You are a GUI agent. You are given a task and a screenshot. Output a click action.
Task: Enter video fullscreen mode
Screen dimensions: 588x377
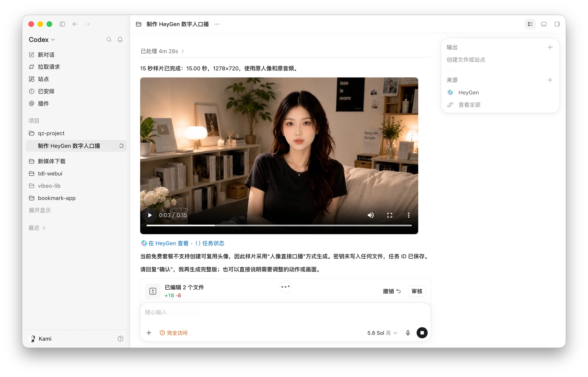[x=390, y=215]
